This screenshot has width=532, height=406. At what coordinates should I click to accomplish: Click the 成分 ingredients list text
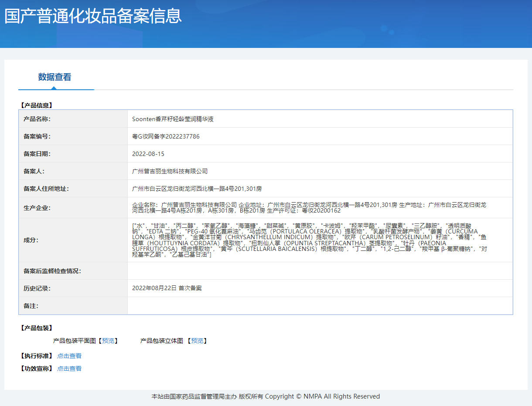pos(310,240)
